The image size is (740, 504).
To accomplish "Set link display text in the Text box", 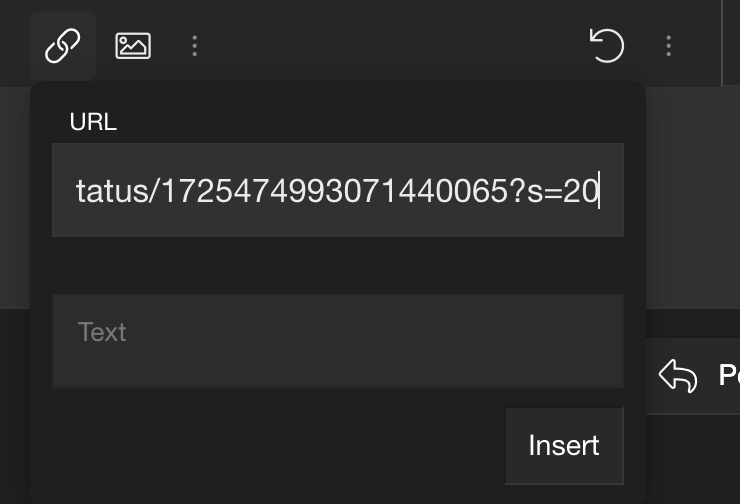I will [338, 341].
